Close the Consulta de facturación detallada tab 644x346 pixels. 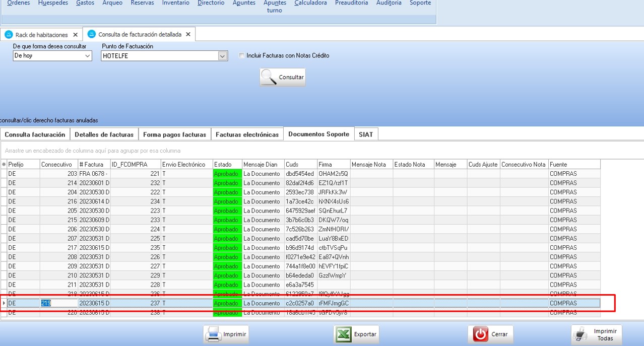pyautogui.click(x=188, y=34)
